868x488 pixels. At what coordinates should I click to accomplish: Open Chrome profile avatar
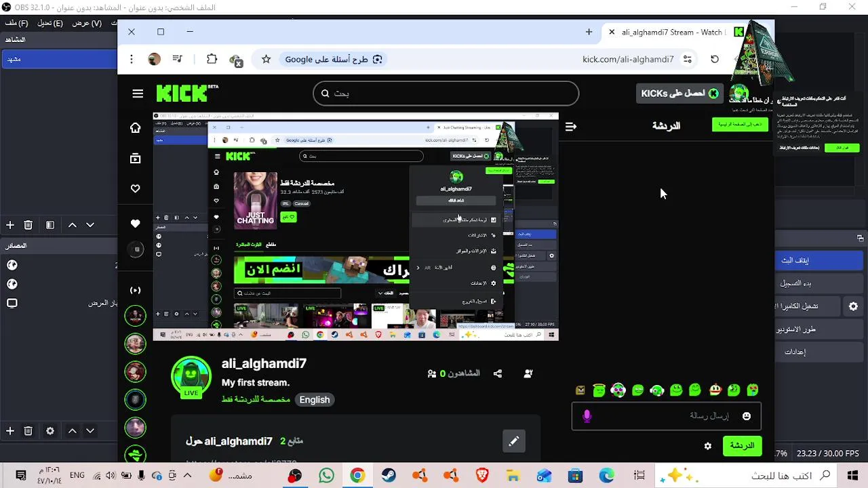[155, 60]
